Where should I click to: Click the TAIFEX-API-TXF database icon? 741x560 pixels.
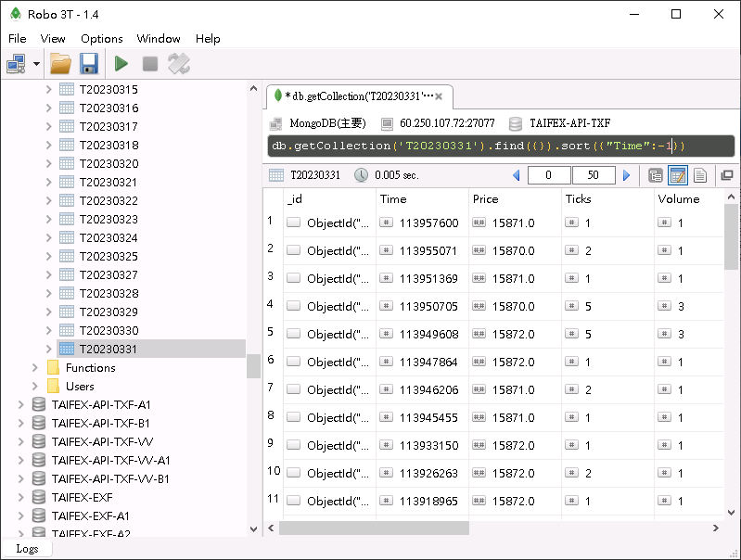[x=516, y=124]
